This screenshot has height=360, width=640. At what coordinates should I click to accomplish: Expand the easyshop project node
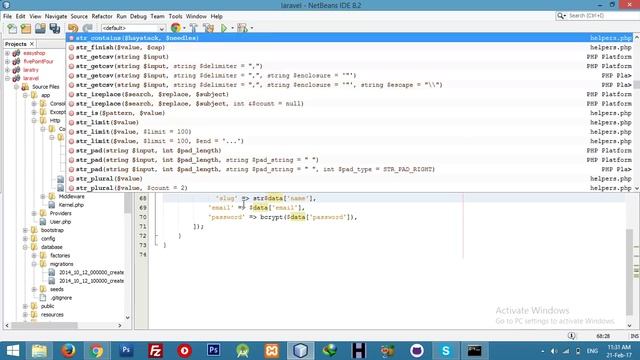(7, 53)
